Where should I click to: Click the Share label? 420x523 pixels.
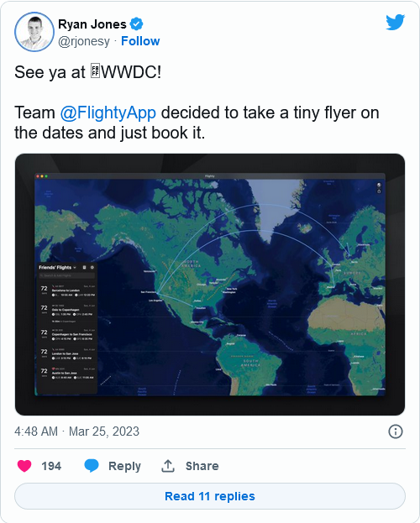point(202,466)
